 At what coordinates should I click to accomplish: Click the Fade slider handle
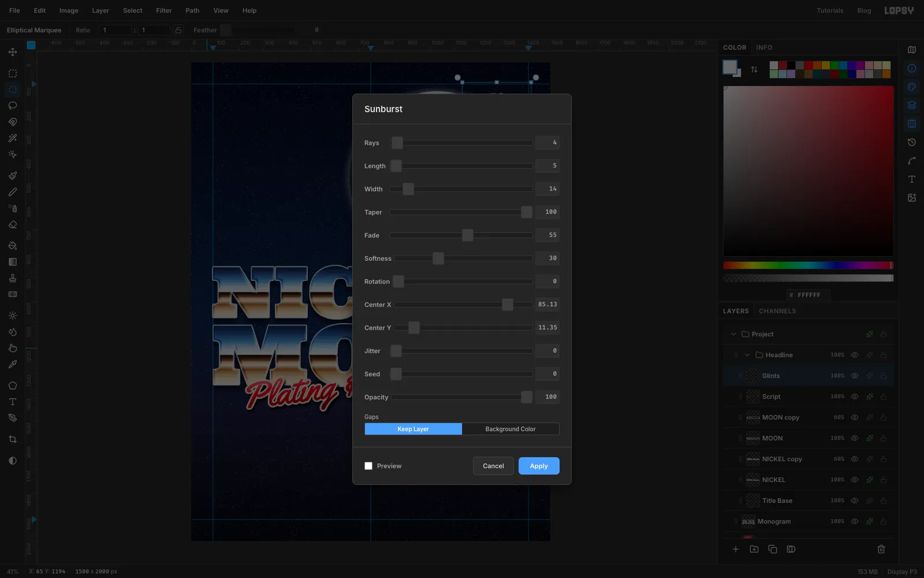468,235
